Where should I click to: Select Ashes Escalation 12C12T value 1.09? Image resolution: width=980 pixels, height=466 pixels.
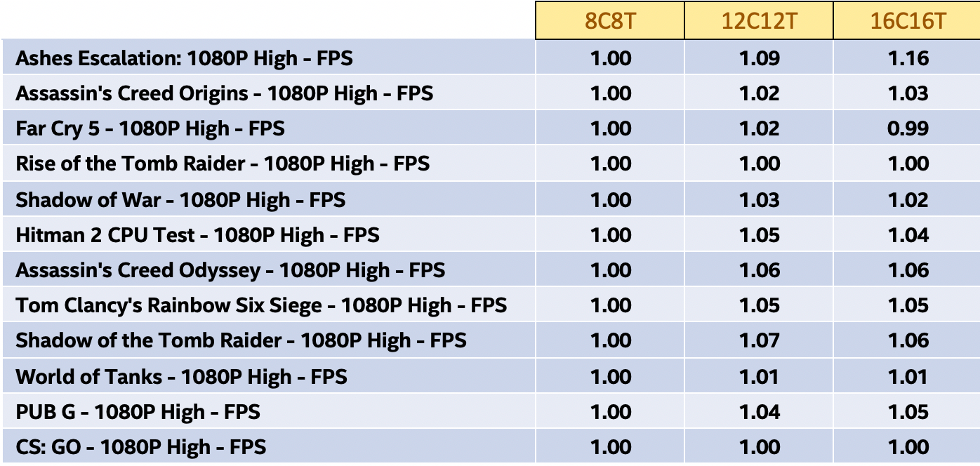760,58
